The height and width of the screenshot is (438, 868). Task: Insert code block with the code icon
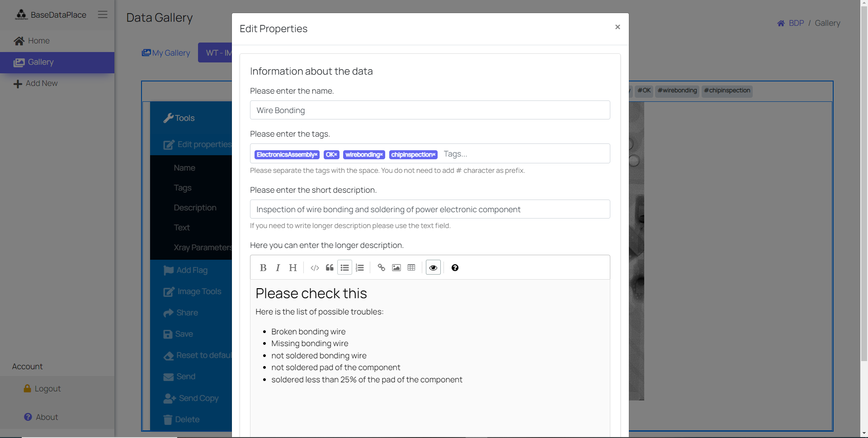pyautogui.click(x=315, y=268)
